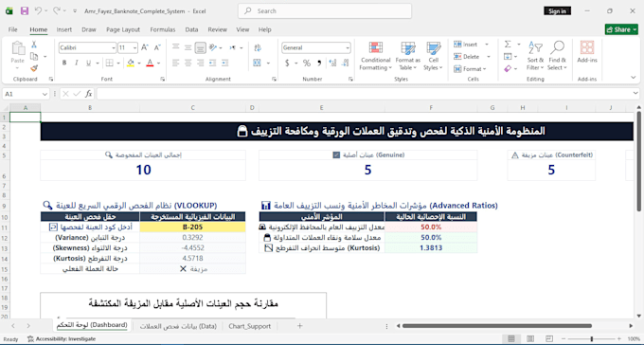The width and height of the screenshot is (644, 345).
Task: Open the Format cells dropdown
Action: pyautogui.click(x=471, y=69)
